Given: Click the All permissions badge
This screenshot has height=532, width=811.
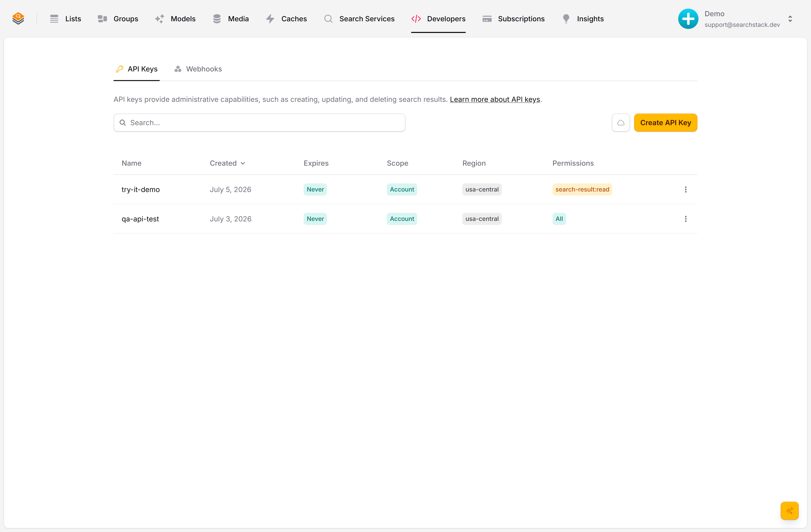Looking at the screenshot, I should pos(559,219).
